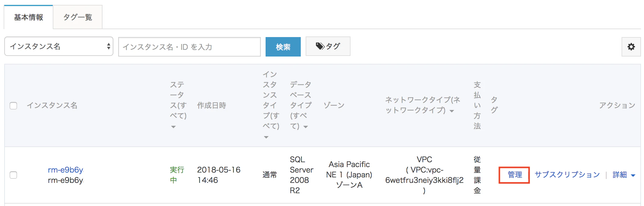Tick the select-all checkbox in table header
The image size is (644, 206).
13,106
